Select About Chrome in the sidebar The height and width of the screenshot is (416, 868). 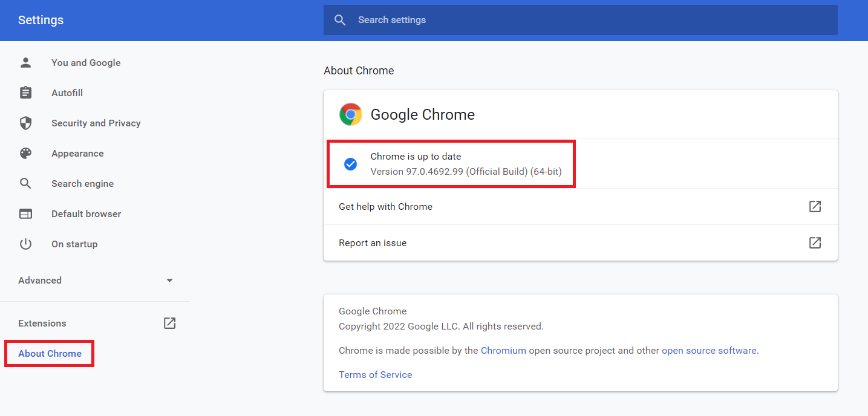pyautogui.click(x=50, y=353)
